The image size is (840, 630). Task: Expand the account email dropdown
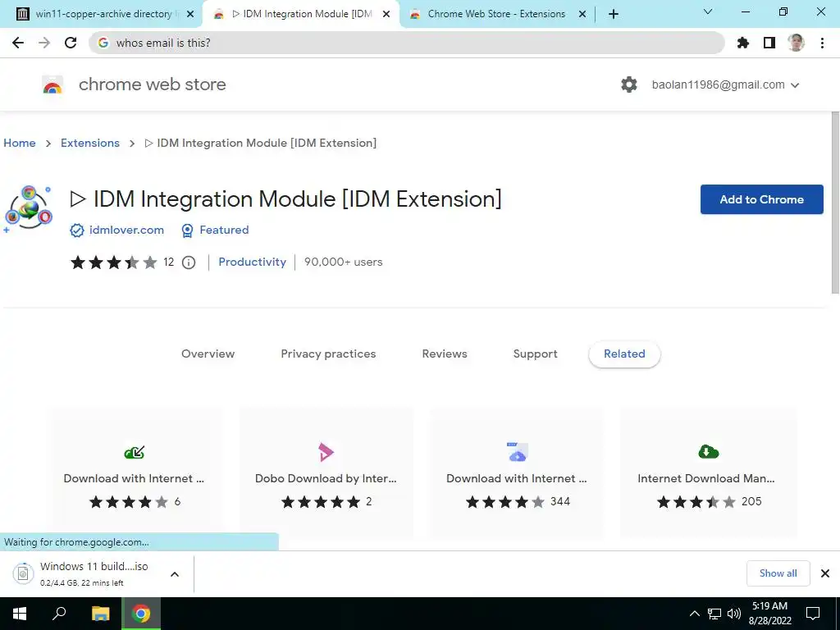point(795,85)
